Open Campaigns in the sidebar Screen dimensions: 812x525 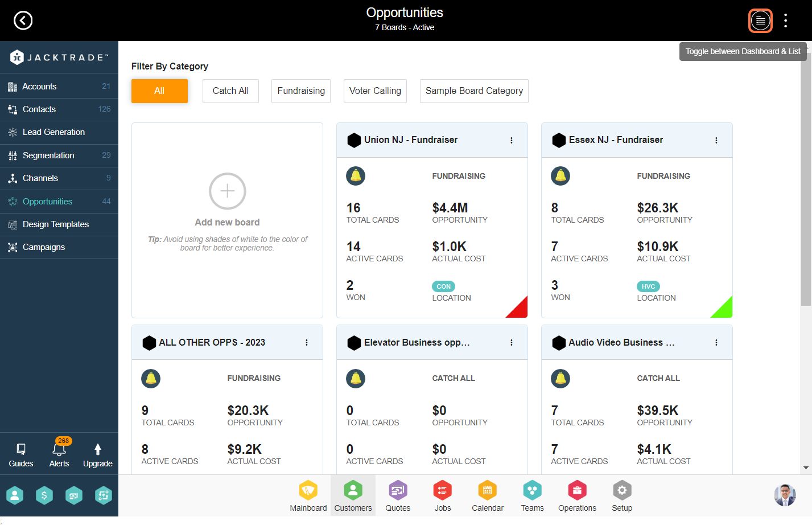point(59,247)
